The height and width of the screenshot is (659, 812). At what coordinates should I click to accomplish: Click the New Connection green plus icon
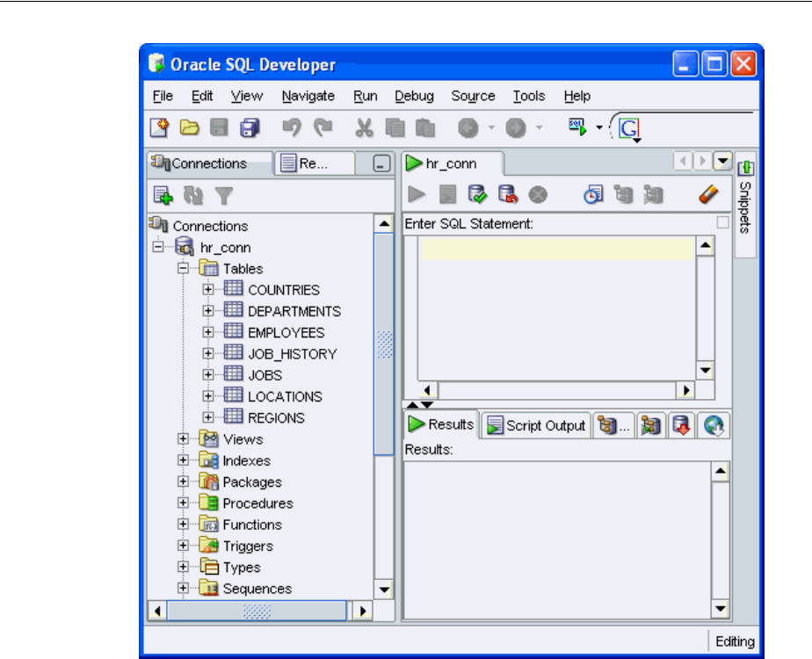click(163, 196)
